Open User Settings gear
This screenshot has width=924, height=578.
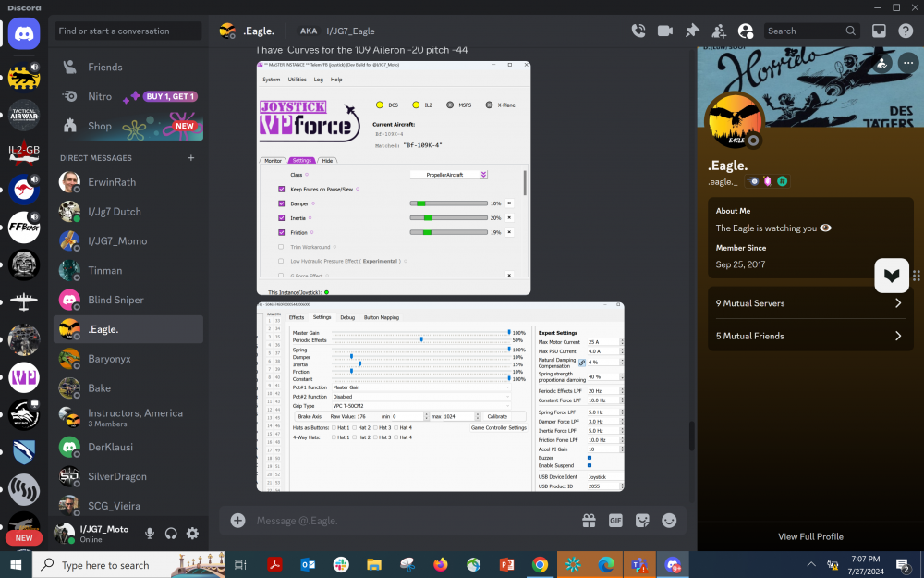click(192, 533)
